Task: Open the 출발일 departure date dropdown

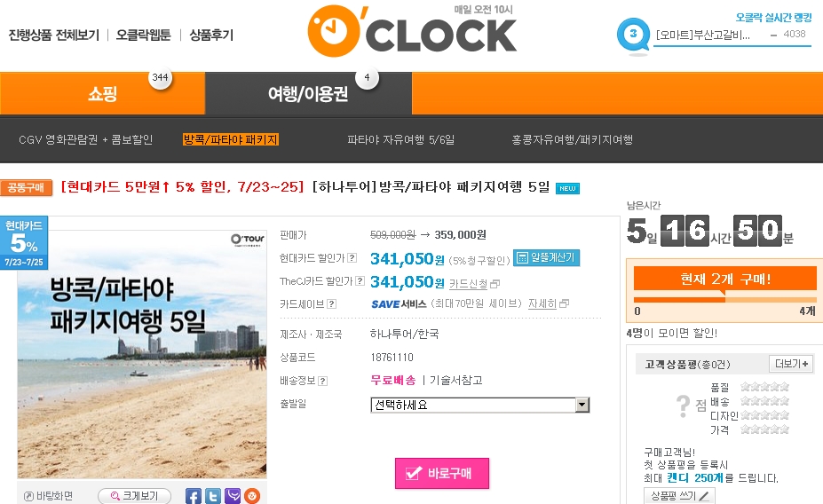Action: point(479,405)
